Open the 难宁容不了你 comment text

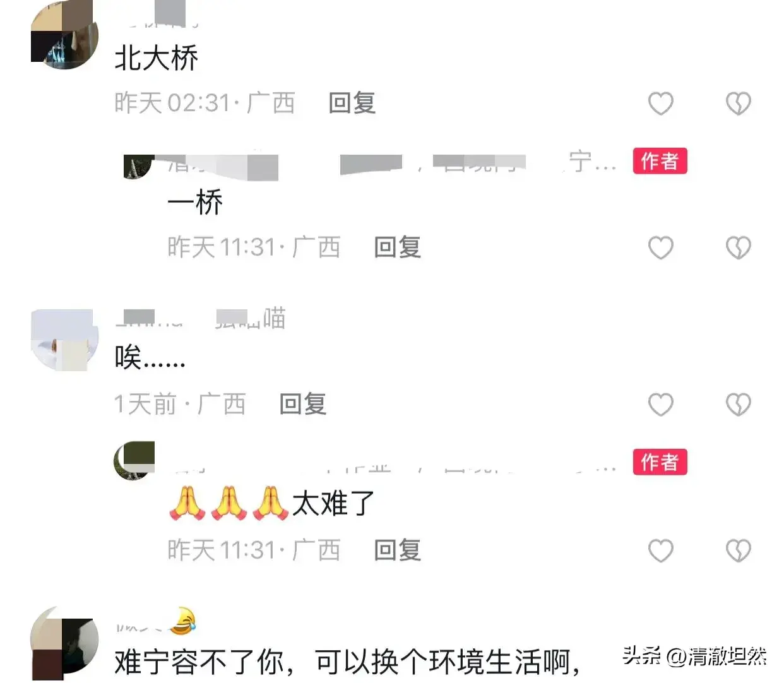click(347, 661)
